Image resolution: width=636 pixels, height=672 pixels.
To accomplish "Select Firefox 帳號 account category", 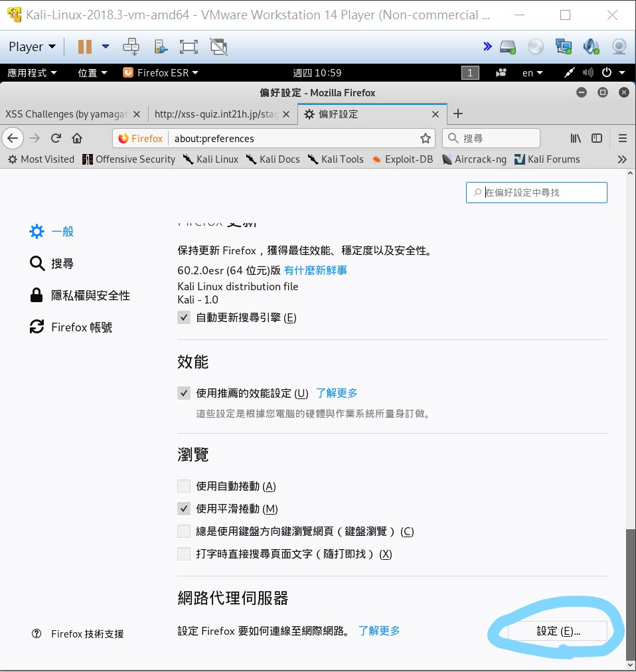I will pyautogui.click(x=71, y=327).
